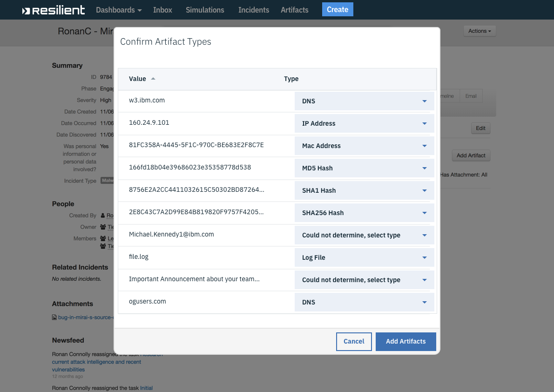Open SHA256 Hash type dropdown
554x392 pixels.
pyautogui.click(x=364, y=213)
